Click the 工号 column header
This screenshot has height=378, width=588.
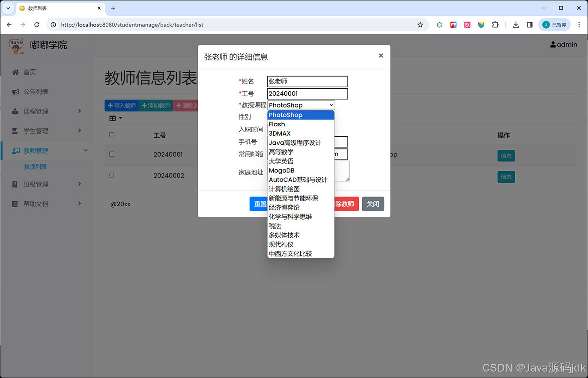160,135
